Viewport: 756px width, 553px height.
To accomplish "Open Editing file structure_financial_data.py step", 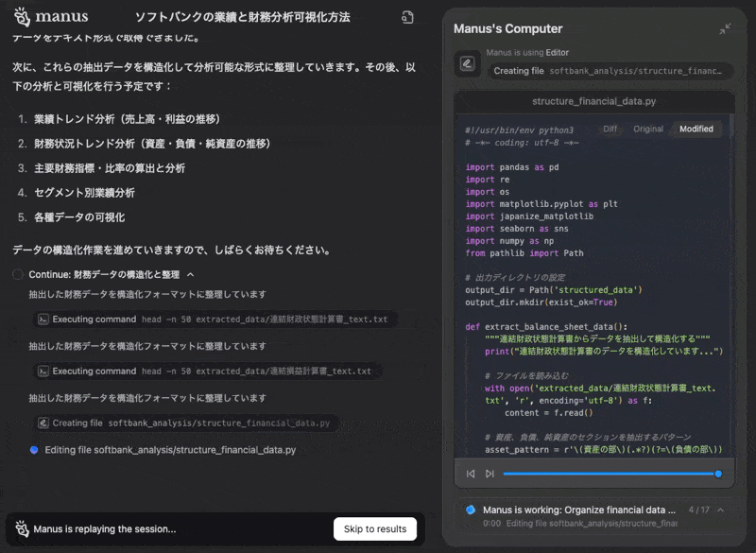I will (x=170, y=450).
